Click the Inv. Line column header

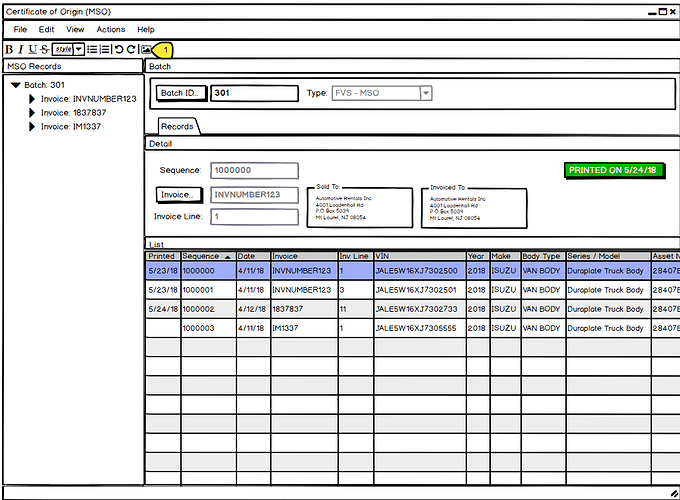[x=356, y=256]
